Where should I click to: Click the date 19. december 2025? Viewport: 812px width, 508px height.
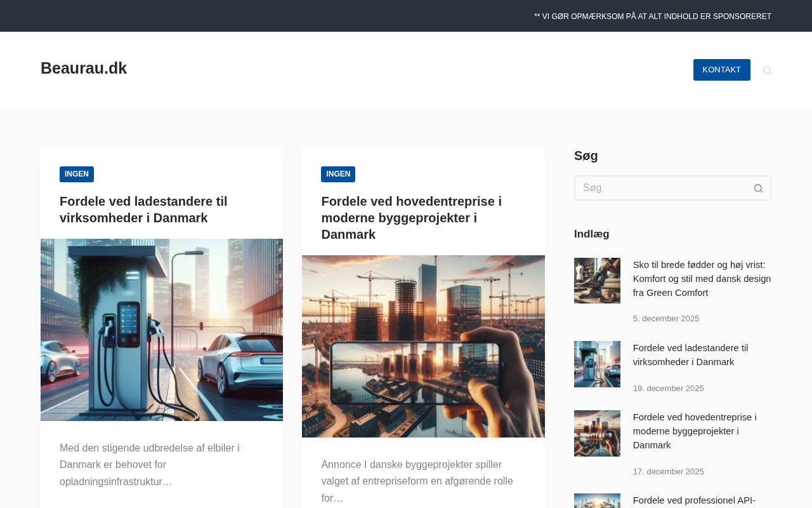[669, 389]
